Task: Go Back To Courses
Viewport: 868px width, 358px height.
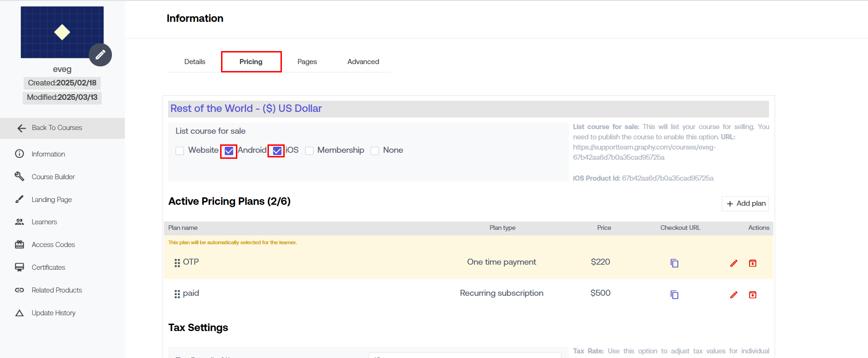Action: pyautogui.click(x=57, y=128)
